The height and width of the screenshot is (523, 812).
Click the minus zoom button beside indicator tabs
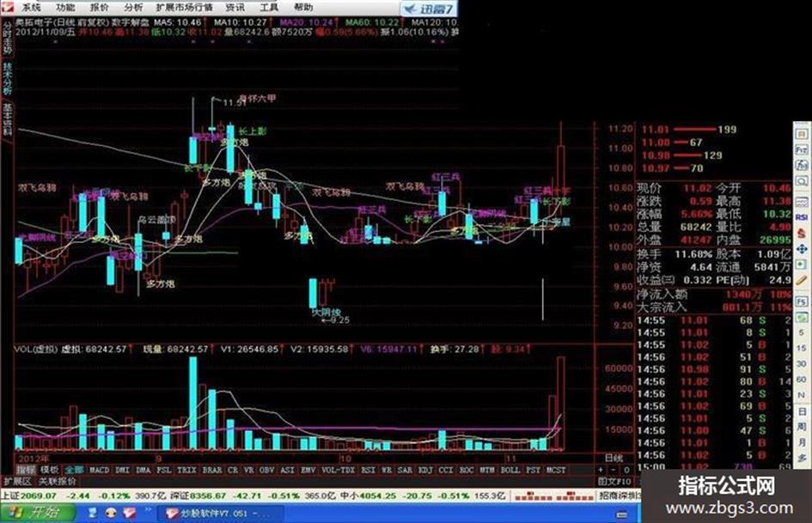click(x=614, y=470)
